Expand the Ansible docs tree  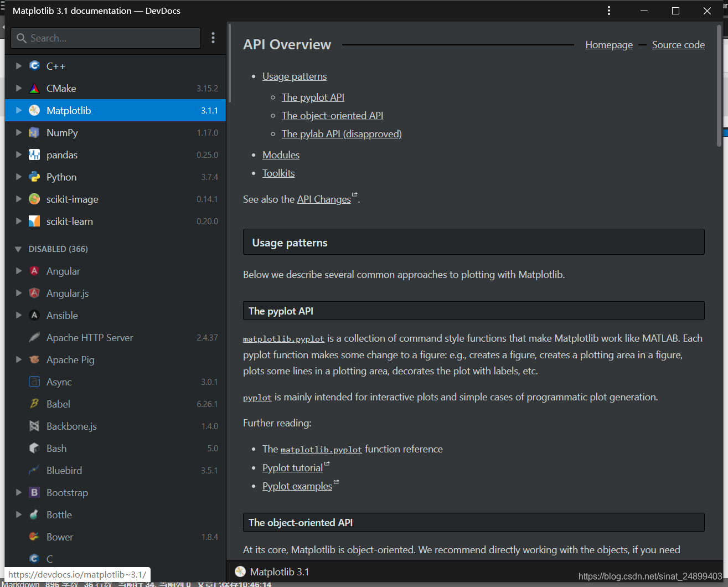[19, 315]
